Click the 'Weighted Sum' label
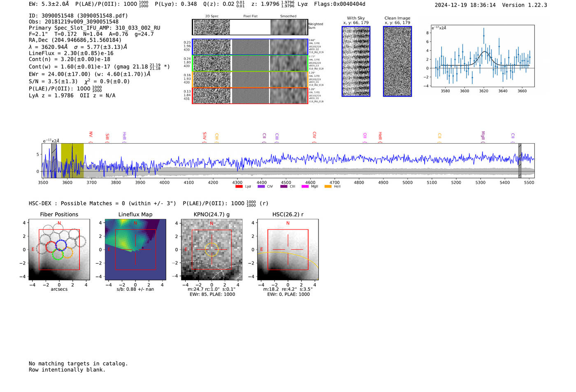 [316, 26]
